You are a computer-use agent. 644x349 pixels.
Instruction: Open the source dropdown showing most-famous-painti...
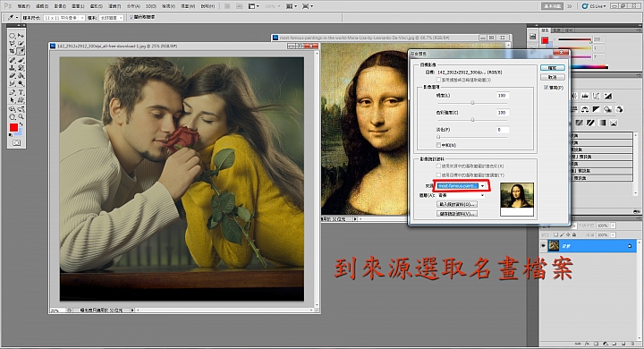click(x=462, y=186)
